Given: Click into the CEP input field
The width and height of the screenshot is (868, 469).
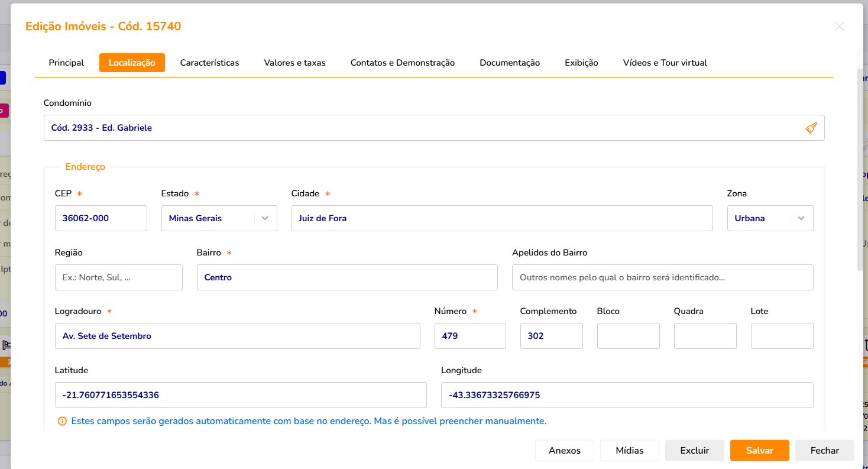Looking at the screenshot, I should coord(101,218).
